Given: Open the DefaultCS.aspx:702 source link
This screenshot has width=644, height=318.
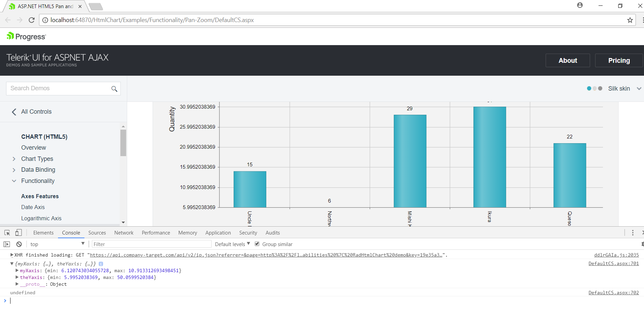Looking at the screenshot, I should click(x=614, y=293).
